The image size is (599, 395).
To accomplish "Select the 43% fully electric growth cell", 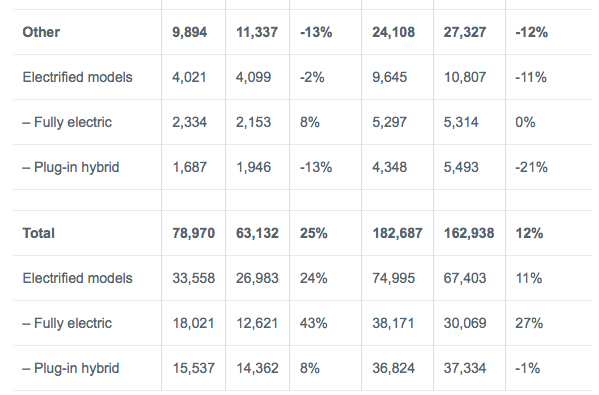I will point(313,323).
